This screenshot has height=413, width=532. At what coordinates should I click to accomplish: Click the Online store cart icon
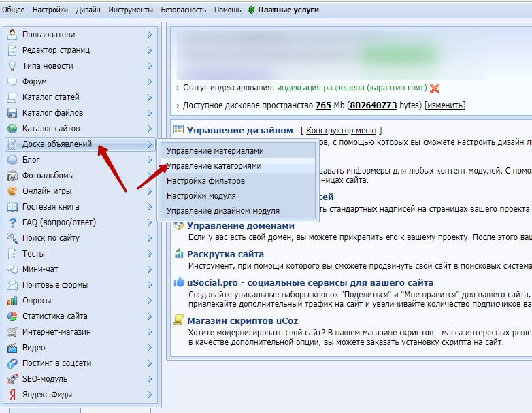pos(12,332)
